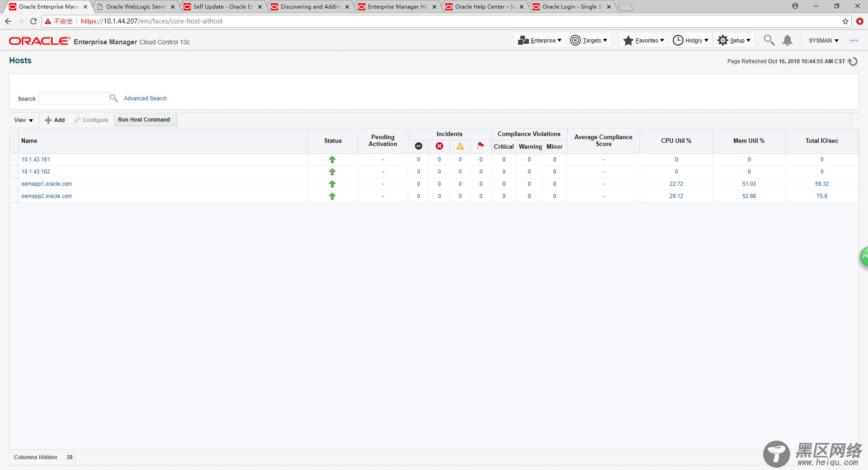The image size is (868, 470).
Task: Open Total IO/sec value 59.32
Action: 822,184
